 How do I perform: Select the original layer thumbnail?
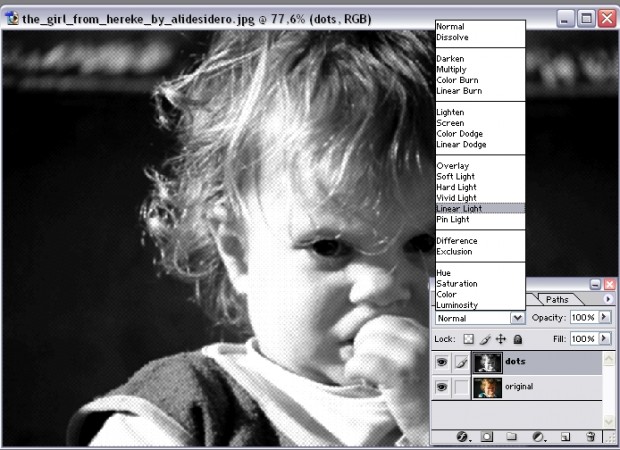coord(488,388)
